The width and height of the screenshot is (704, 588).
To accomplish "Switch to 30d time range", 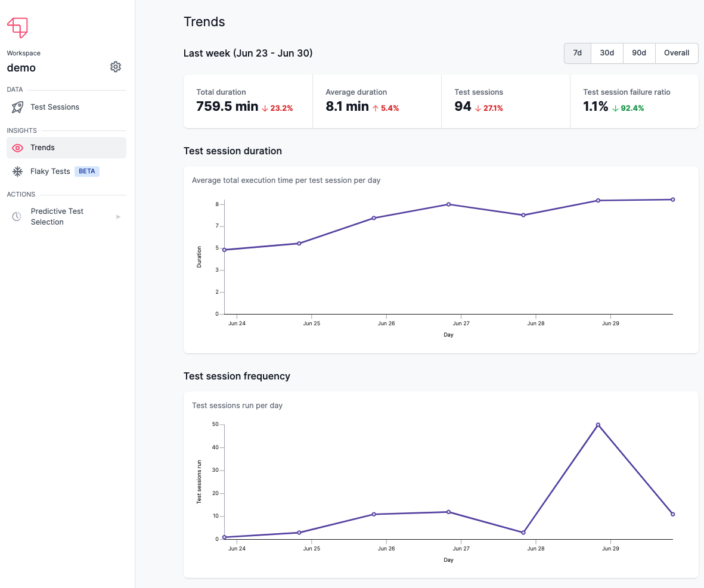I will (607, 53).
